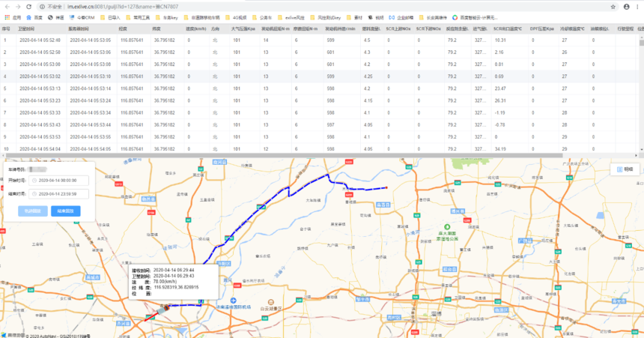
Task: Click the clock icon in end time field
Action: tap(34, 193)
